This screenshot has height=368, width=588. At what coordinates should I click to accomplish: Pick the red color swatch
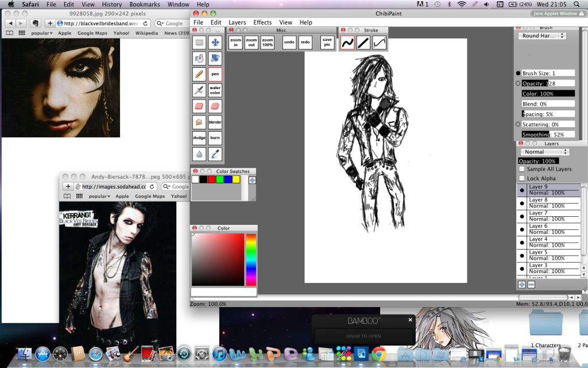pyautogui.click(x=212, y=180)
